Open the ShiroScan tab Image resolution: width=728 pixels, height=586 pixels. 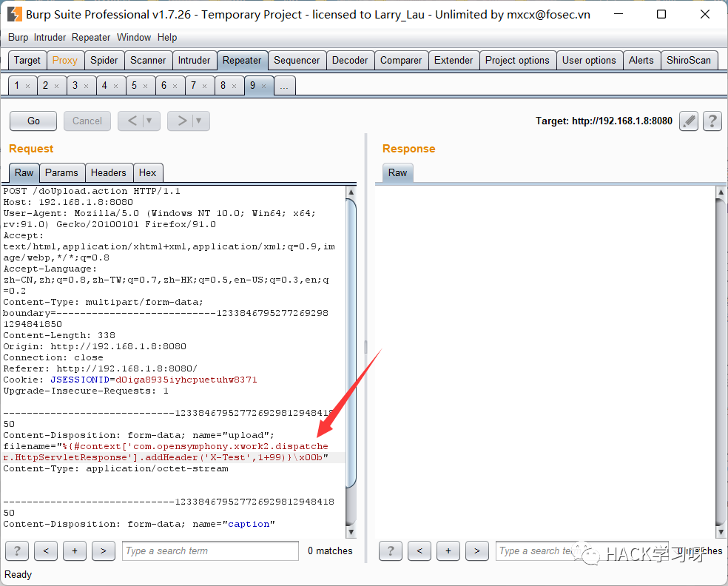689,61
